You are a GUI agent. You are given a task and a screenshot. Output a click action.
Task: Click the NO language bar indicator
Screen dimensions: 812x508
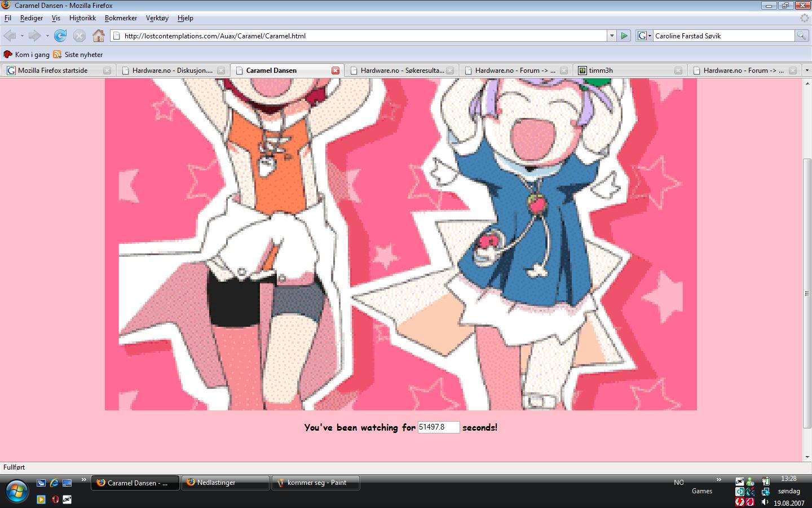(x=679, y=483)
